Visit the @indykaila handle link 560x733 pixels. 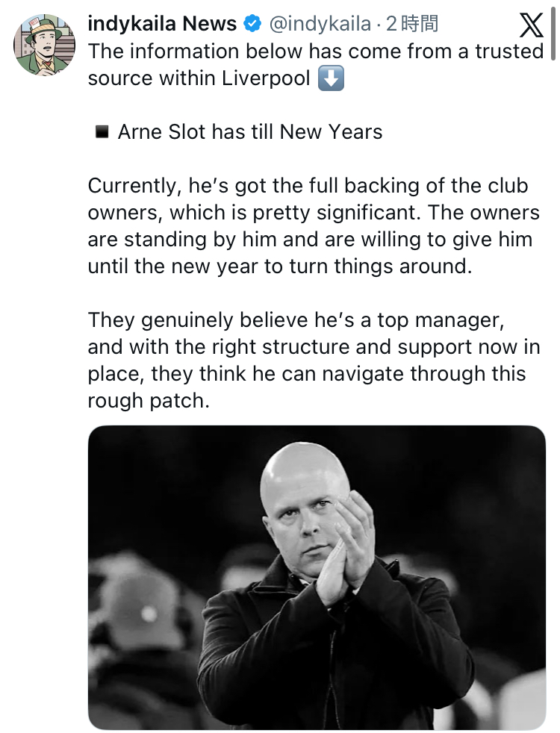click(319, 25)
